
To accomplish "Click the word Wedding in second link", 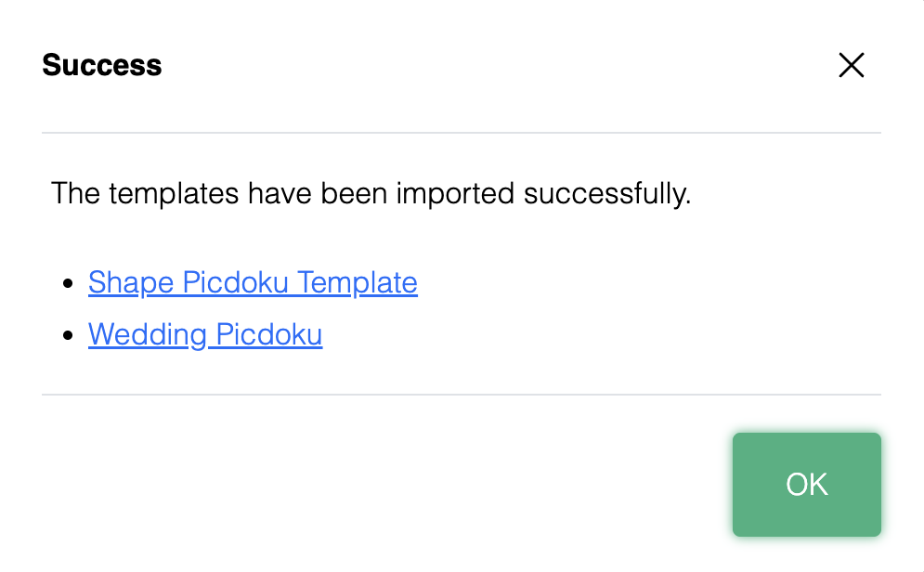I will 148,334.
